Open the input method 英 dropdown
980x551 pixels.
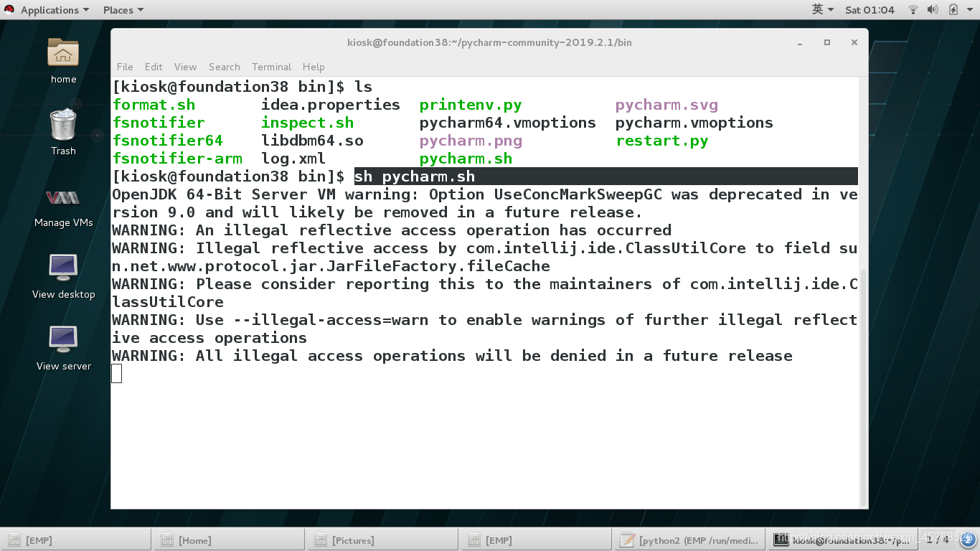click(x=823, y=10)
